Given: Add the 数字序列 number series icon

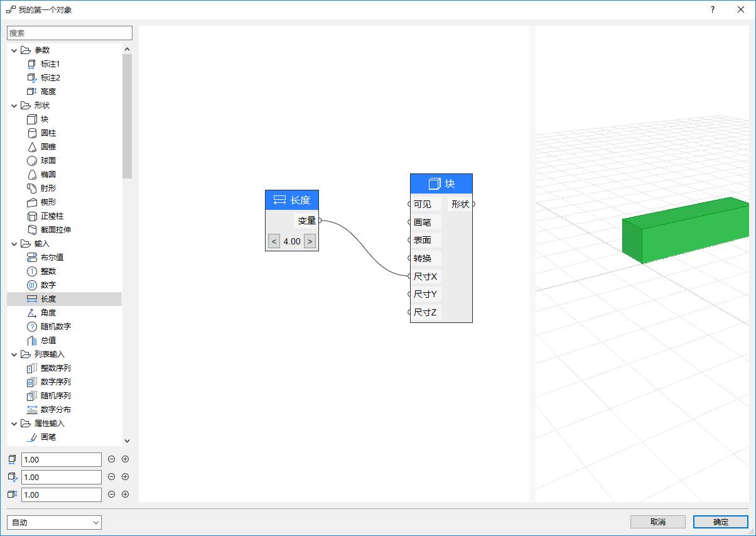Looking at the screenshot, I should 32,382.
